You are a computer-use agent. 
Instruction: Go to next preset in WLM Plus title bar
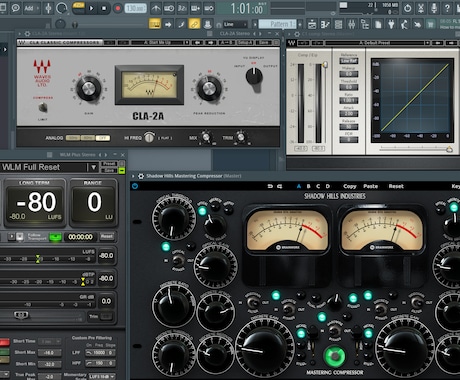(106, 155)
